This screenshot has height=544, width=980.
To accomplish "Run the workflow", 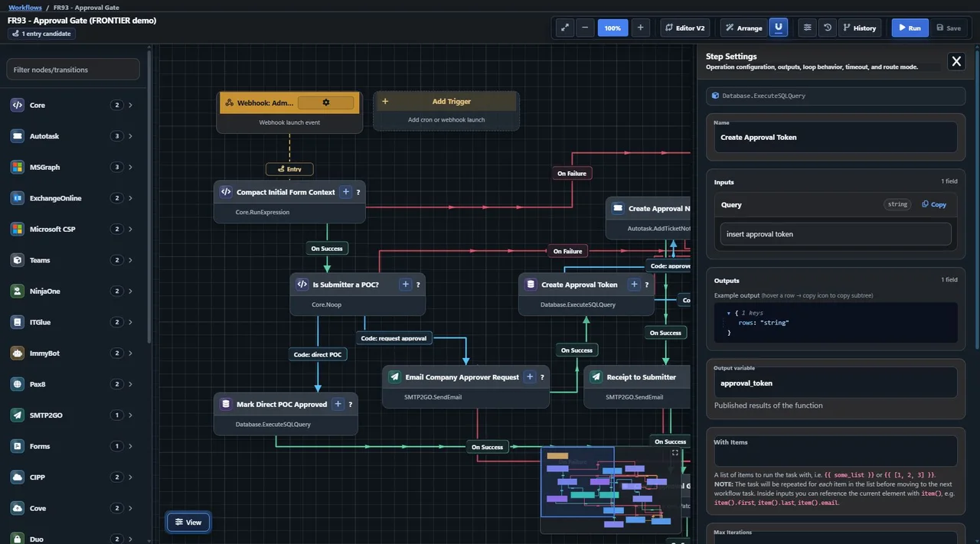I will pyautogui.click(x=910, y=28).
